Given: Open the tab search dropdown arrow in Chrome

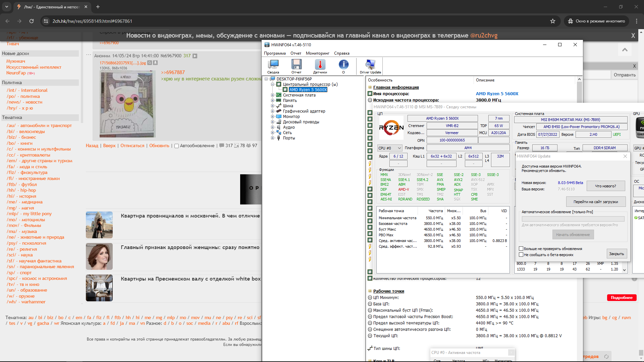Looking at the screenshot, I should tap(7, 7).
